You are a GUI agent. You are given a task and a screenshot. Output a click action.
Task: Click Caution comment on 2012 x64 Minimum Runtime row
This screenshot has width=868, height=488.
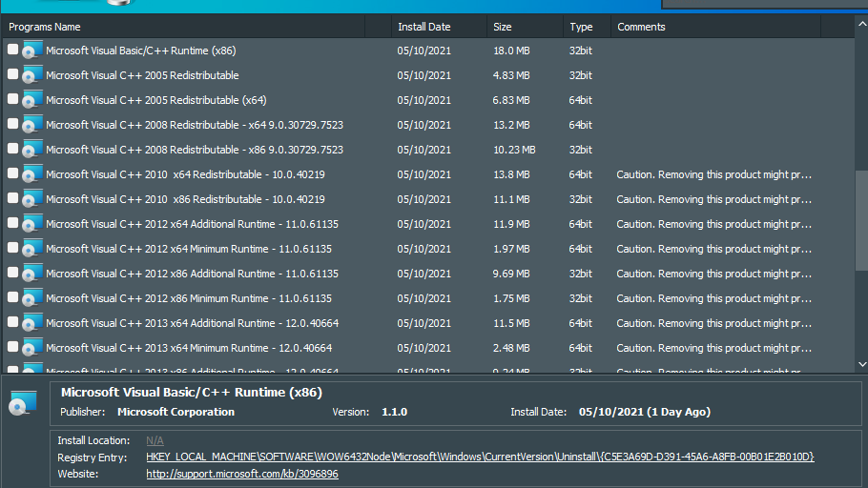714,249
